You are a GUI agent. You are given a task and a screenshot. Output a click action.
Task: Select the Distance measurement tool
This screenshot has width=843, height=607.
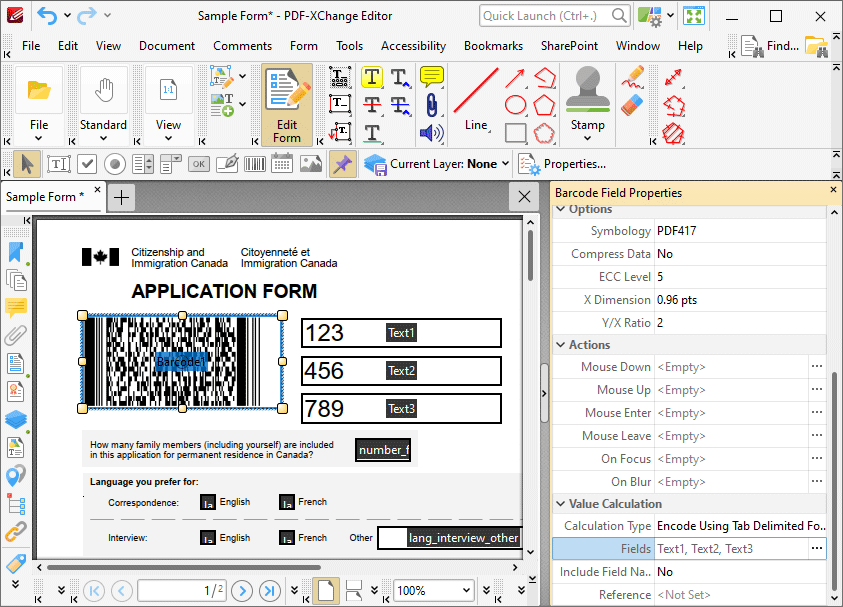tap(674, 77)
